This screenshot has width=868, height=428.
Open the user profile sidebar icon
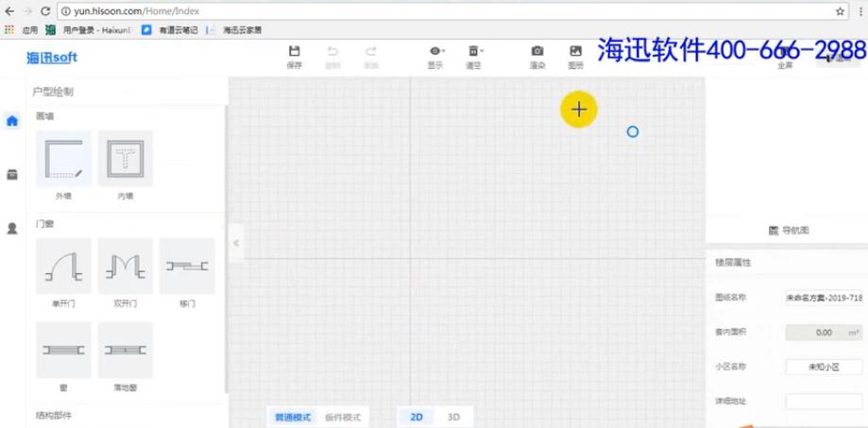click(11, 228)
